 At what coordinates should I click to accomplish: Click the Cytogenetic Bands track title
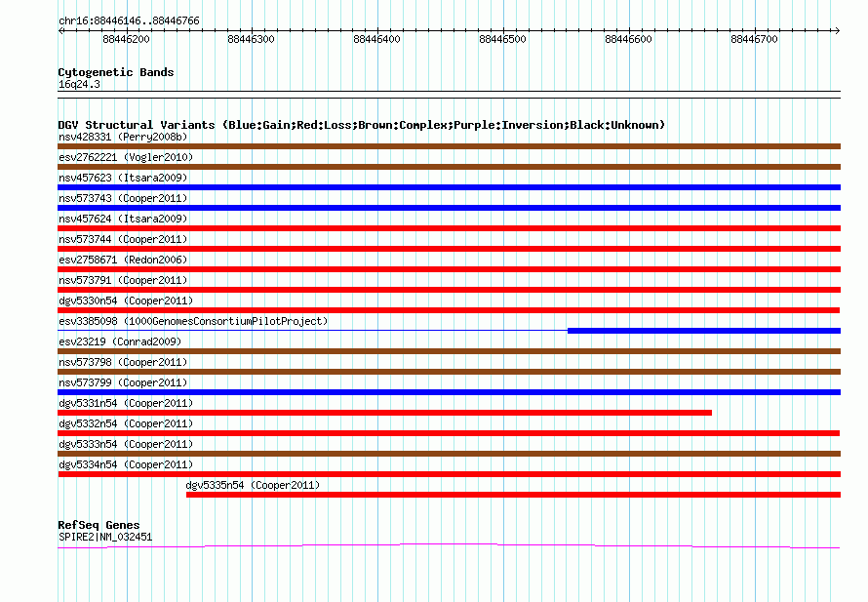116,72
